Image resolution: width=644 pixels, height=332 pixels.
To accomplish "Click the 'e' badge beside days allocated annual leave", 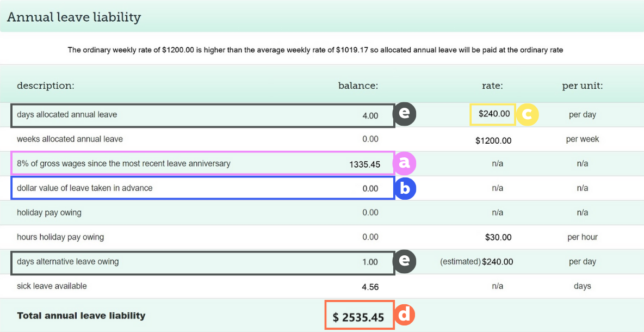I will coord(405,114).
